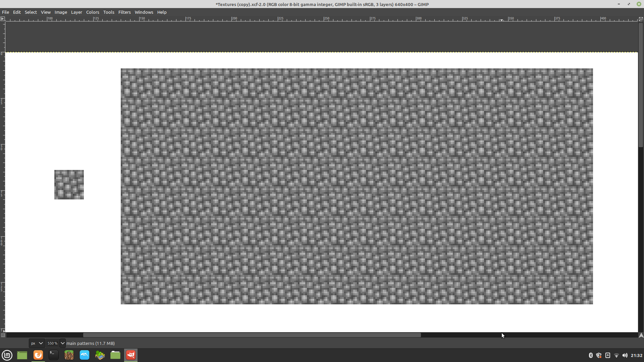
Task: Click the volume icon in the tray
Action: pos(626,355)
